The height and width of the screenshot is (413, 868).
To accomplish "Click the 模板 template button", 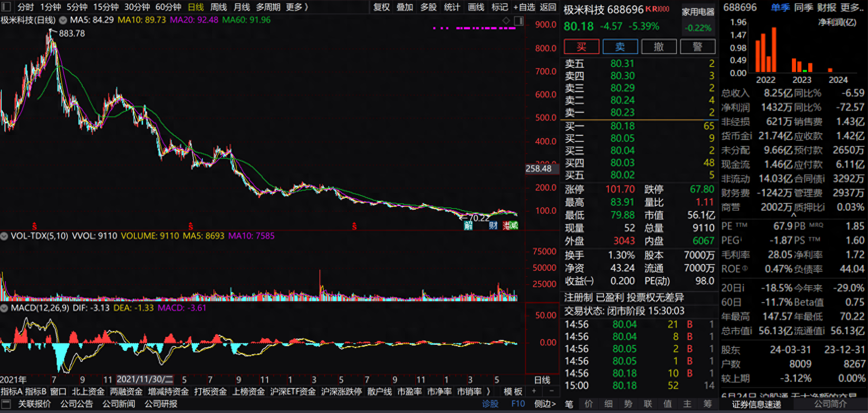I will click(x=513, y=391).
